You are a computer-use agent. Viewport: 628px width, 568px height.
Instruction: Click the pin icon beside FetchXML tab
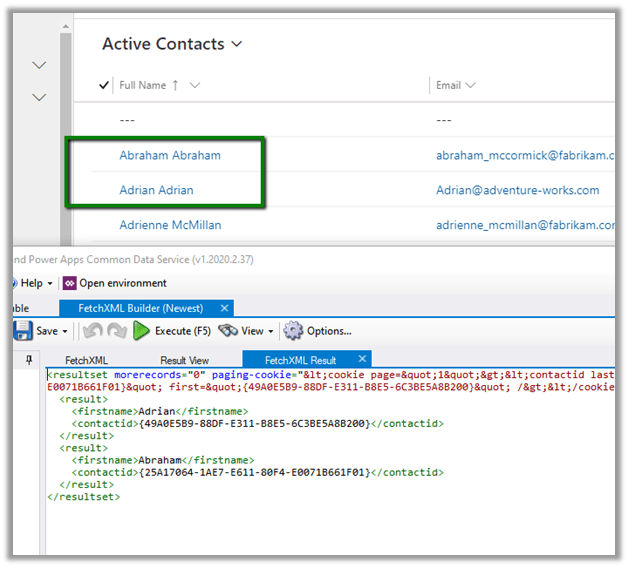[x=28, y=359]
